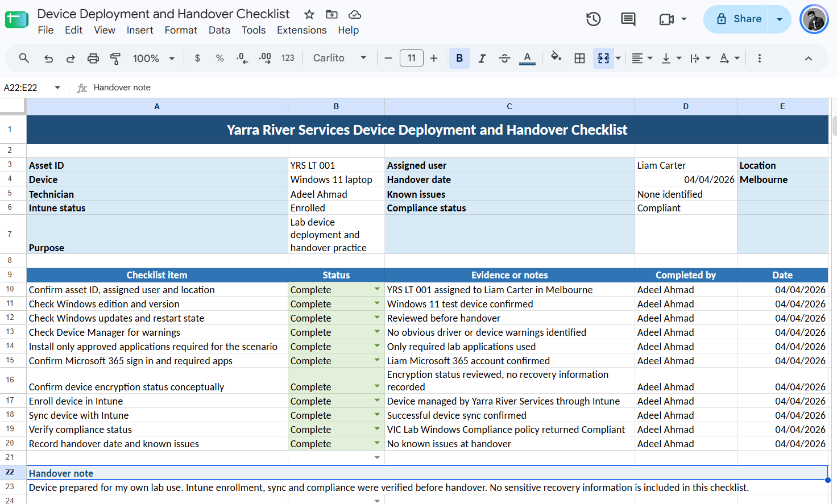This screenshot has width=837, height=504.
Task: Start a Meet video call
Action: (x=666, y=19)
